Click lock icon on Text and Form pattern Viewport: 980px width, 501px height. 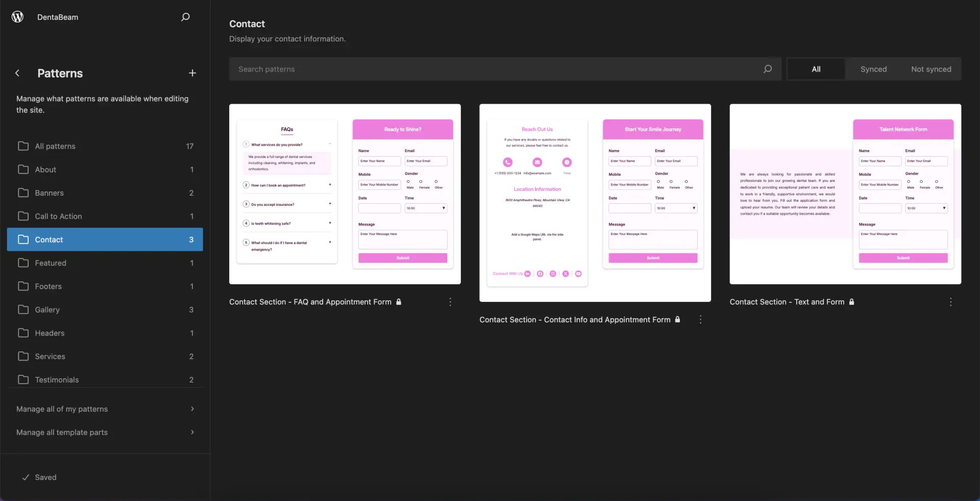point(851,302)
